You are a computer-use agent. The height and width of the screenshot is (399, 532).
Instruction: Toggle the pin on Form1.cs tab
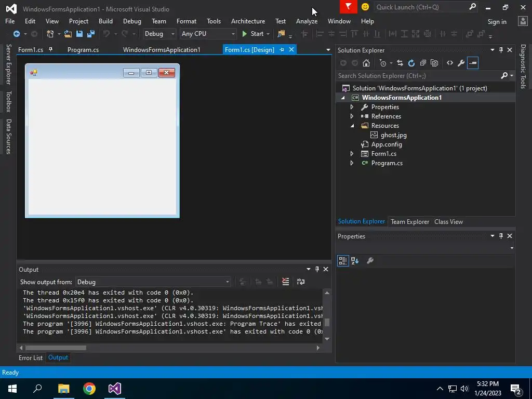click(x=50, y=49)
